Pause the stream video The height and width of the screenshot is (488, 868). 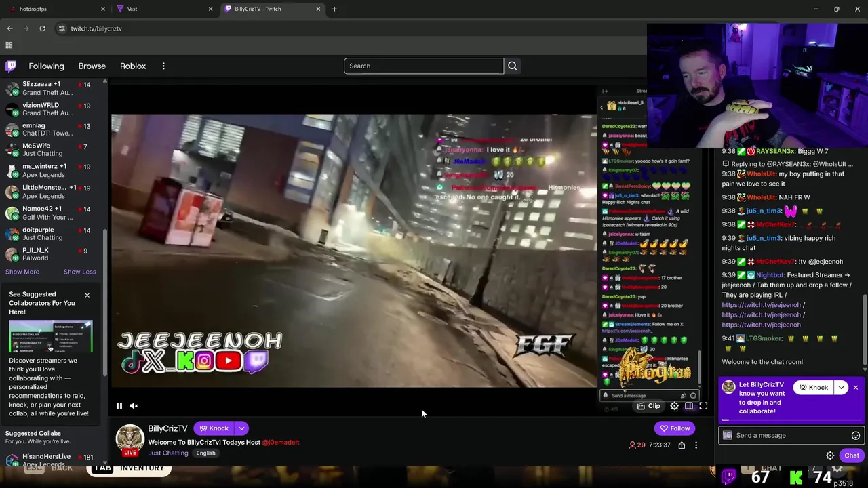click(119, 406)
